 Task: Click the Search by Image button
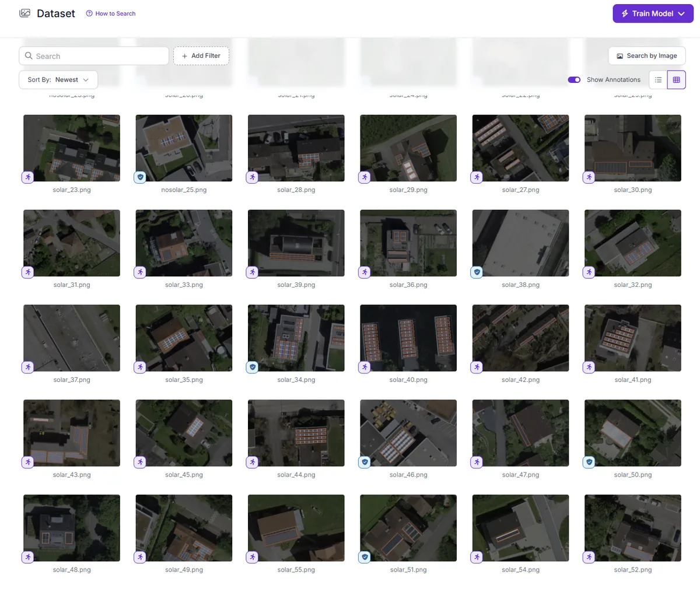pos(647,56)
